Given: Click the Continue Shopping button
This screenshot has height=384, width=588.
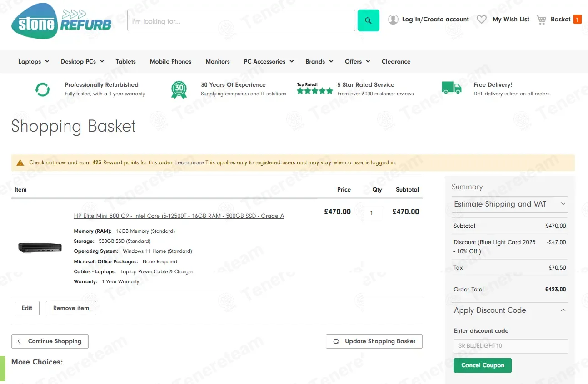Looking at the screenshot, I should coord(50,341).
